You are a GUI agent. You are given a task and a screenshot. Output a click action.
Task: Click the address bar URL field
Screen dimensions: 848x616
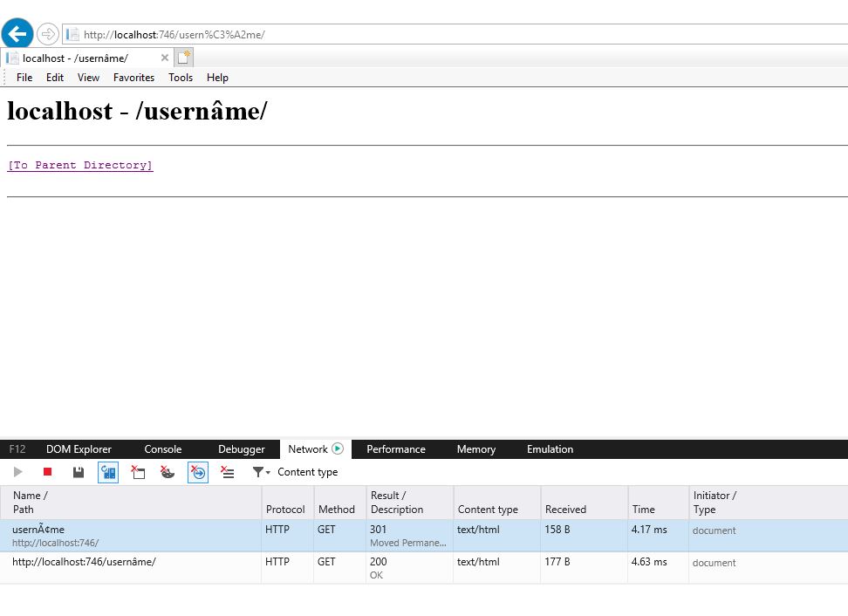pos(455,35)
